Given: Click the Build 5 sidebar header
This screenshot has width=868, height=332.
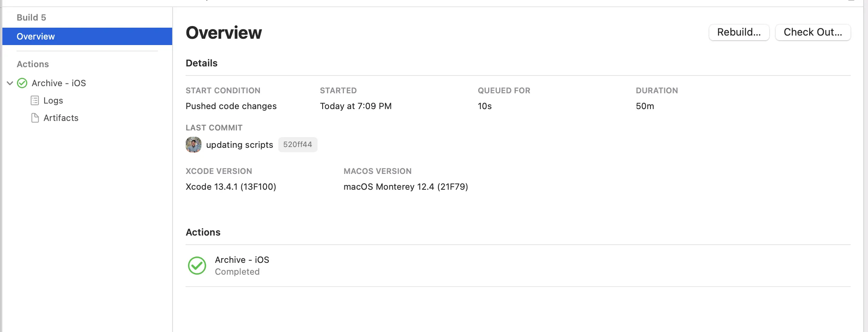Looking at the screenshot, I should (x=32, y=17).
